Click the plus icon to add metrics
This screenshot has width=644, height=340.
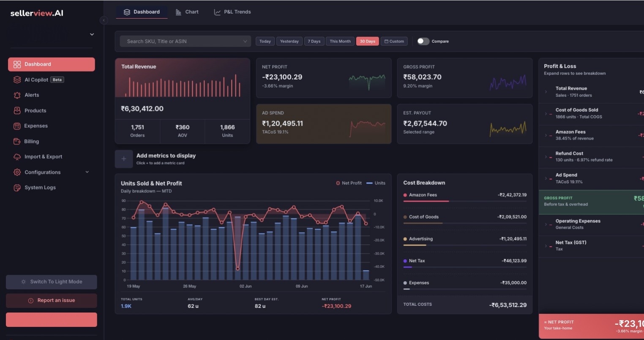pyautogui.click(x=124, y=159)
